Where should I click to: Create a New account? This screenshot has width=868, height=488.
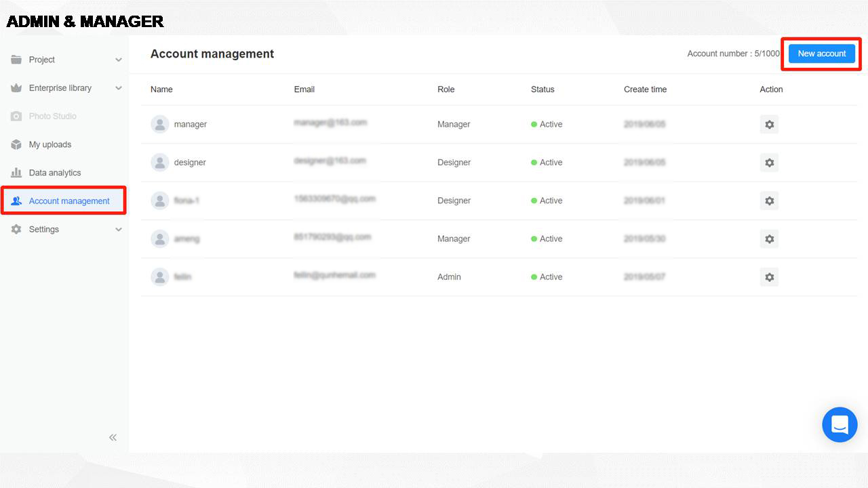(822, 54)
